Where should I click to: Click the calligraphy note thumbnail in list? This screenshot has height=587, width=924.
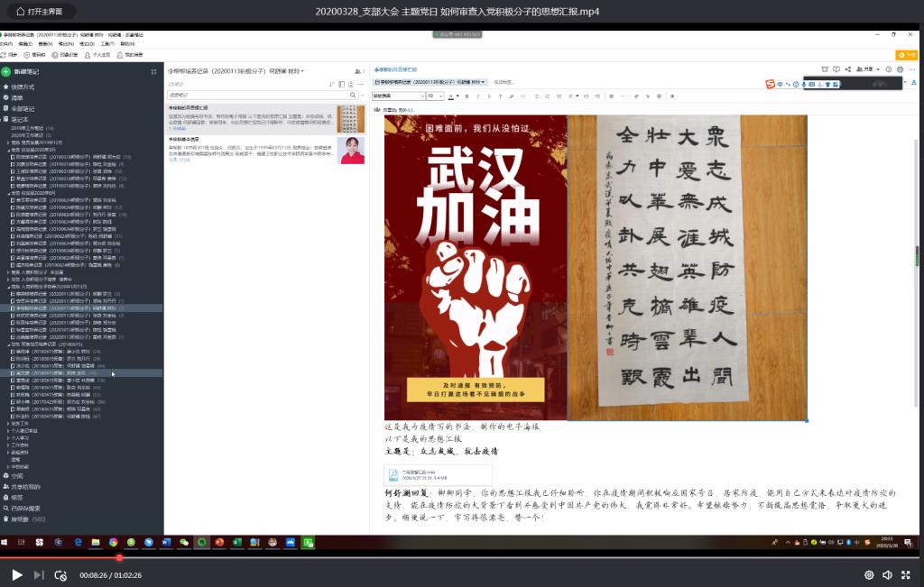tap(350, 118)
